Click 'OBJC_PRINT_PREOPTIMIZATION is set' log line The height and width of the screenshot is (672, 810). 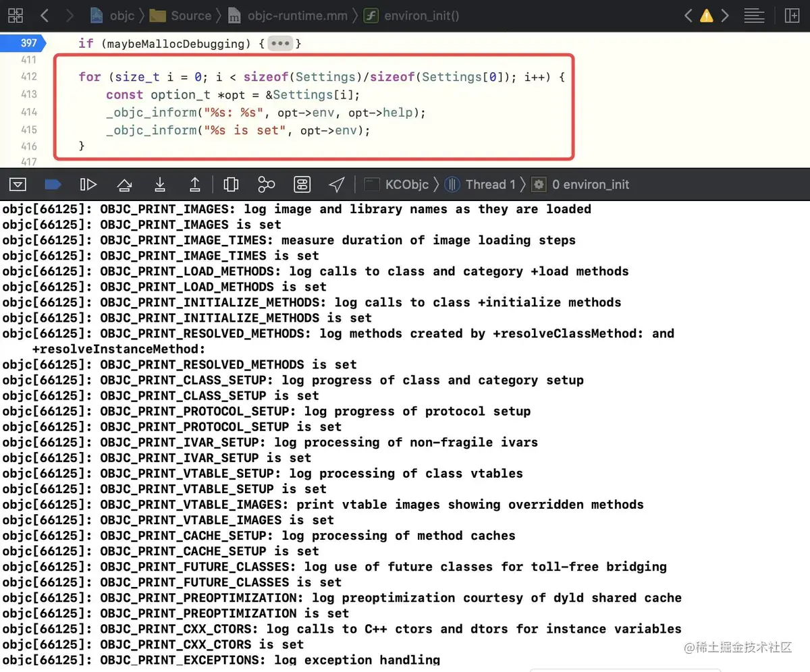pyautogui.click(x=175, y=613)
